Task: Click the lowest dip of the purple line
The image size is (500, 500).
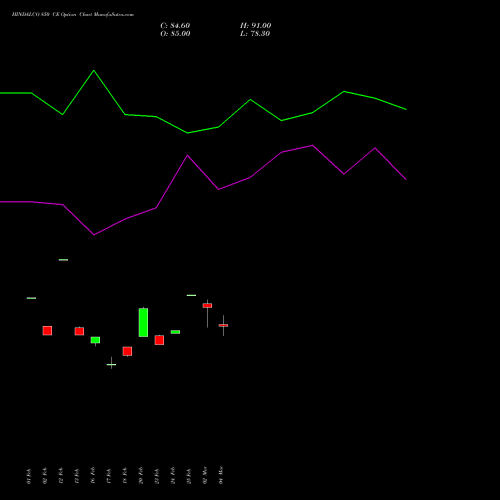Action: click(94, 235)
